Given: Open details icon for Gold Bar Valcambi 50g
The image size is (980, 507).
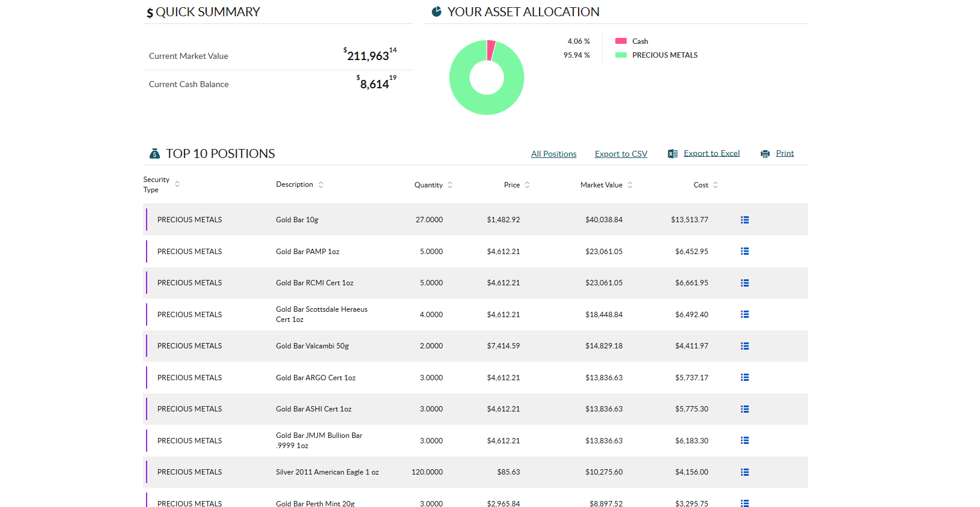Looking at the screenshot, I should coord(744,346).
